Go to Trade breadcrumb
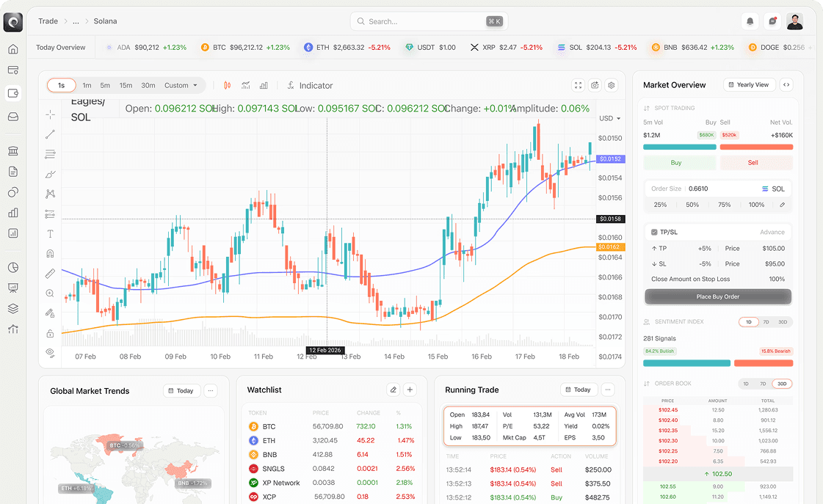The height and width of the screenshot is (504, 823). click(48, 21)
